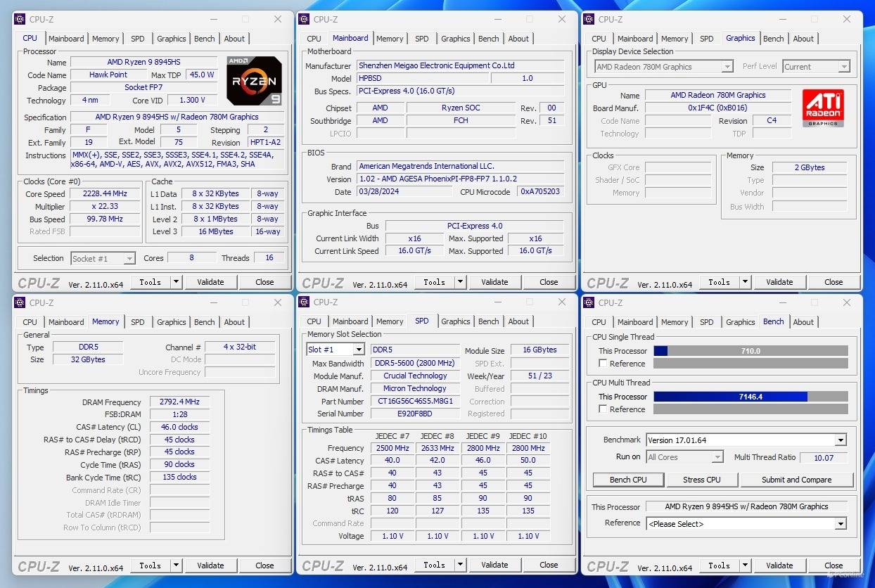Screen dimensions: 875x588
Task: Click the Submit and Compare button
Action: [x=796, y=480]
